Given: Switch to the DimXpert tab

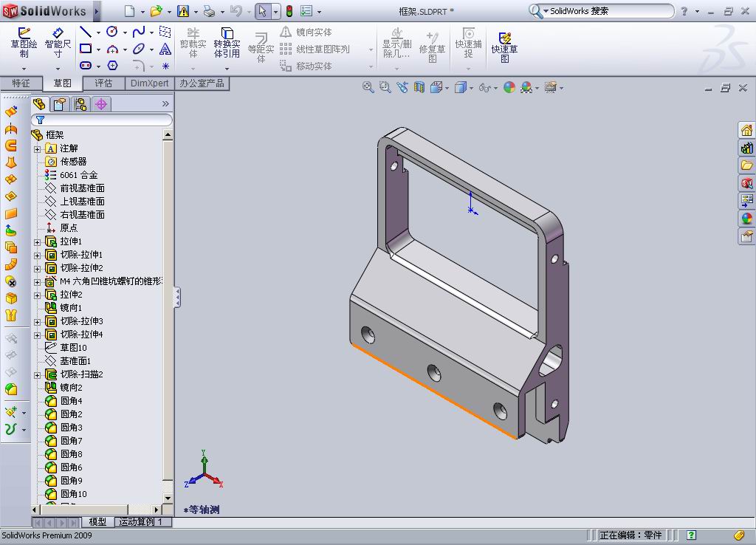Looking at the screenshot, I should [149, 83].
